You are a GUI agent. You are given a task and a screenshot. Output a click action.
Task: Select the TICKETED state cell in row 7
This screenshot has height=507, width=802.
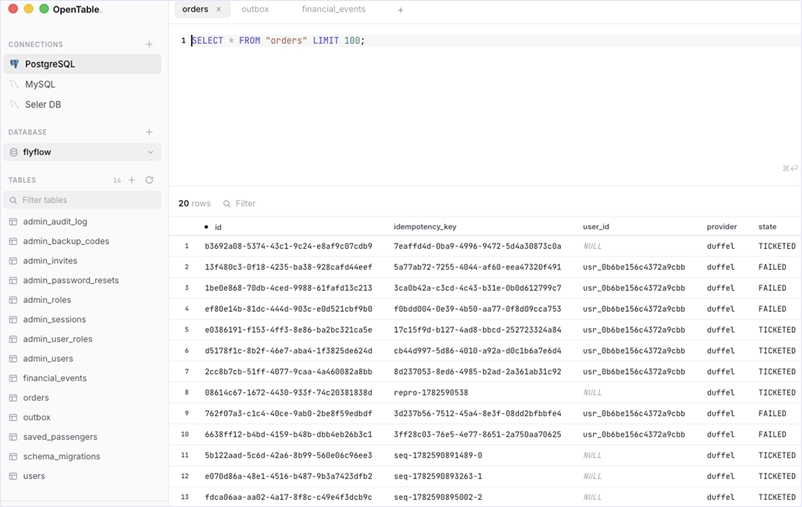[777, 372]
